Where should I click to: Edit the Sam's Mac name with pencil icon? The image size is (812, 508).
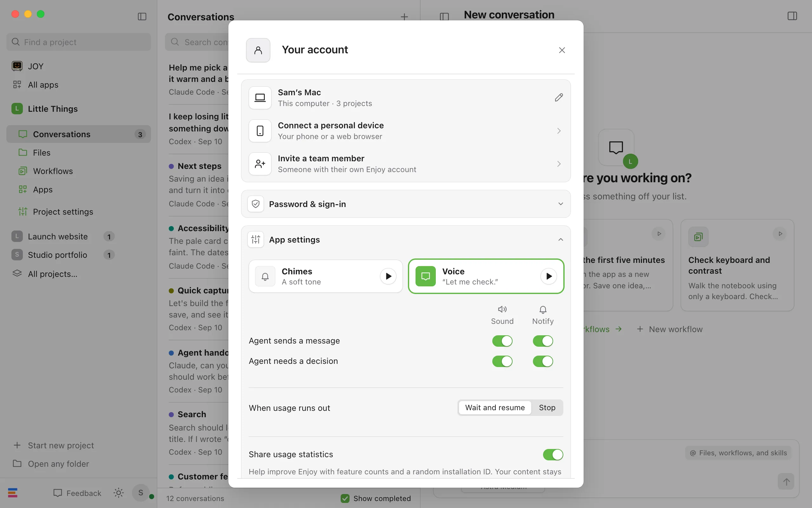[x=559, y=97]
